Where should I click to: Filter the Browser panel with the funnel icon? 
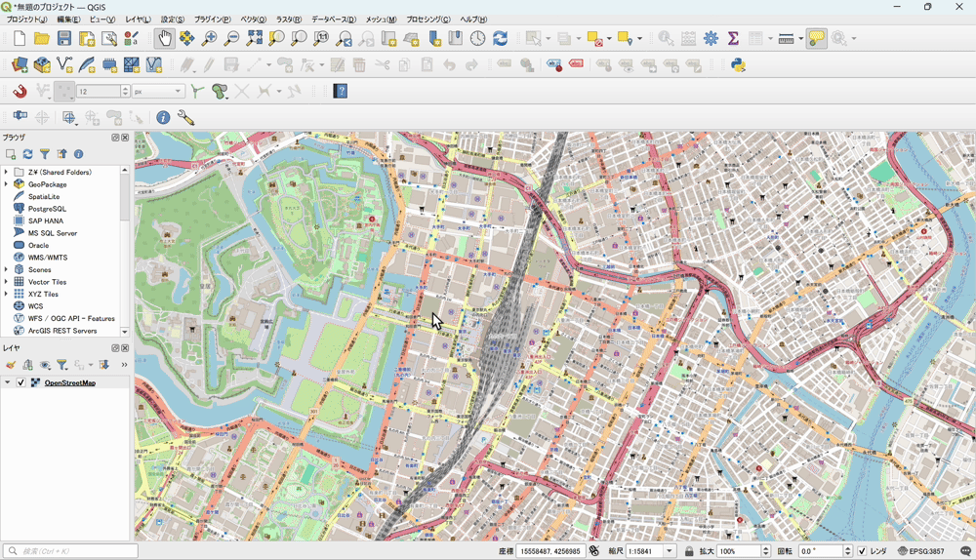pyautogui.click(x=45, y=154)
